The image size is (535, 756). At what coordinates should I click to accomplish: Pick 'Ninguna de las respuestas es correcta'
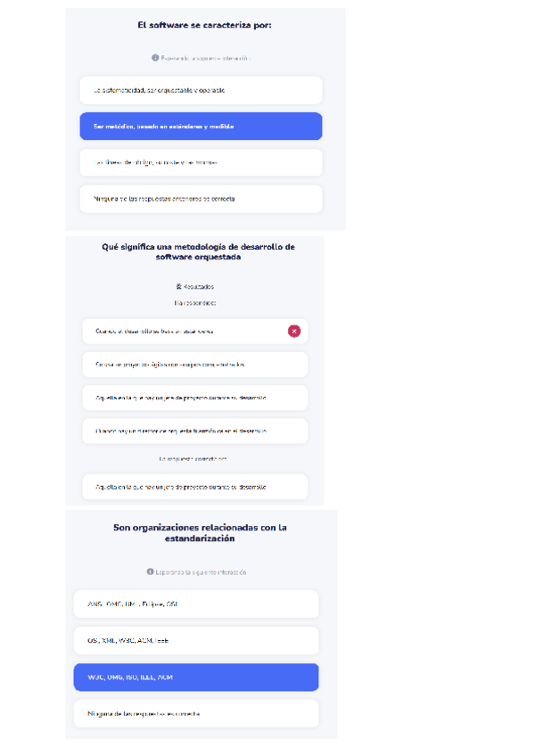click(x=195, y=713)
